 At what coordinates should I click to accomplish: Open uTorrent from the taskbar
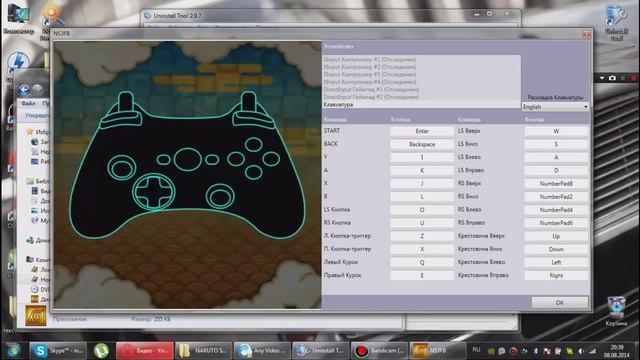tap(101, 350)
